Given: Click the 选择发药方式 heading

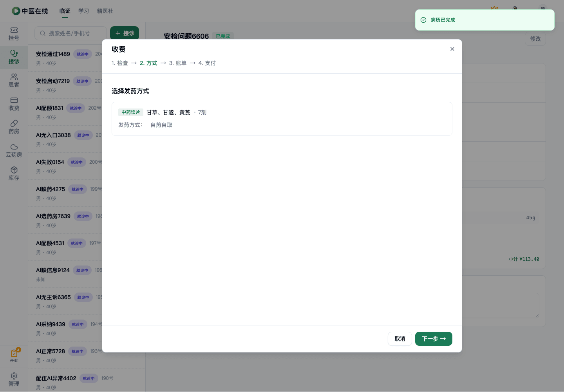Looking at the screenshot, I should point(130,91).
